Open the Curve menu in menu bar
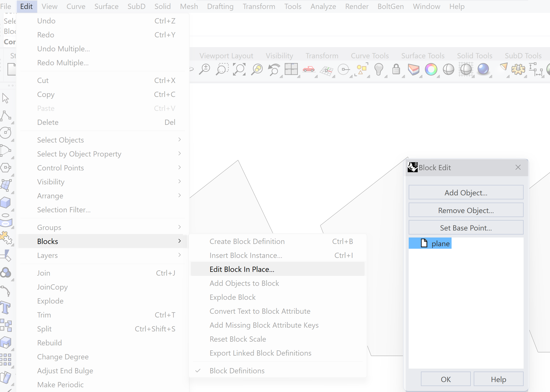Viewport: 550px width, 392px height. point(76,6)
